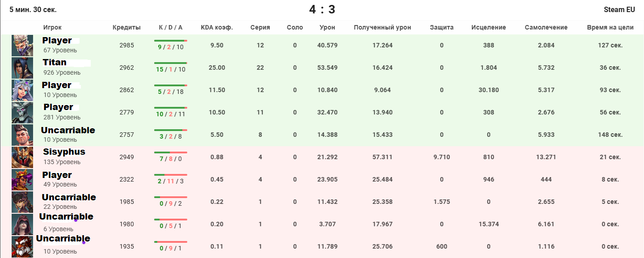
Task: Select the silver-haired girl with tiara avatar
Action: coord(22,90)
